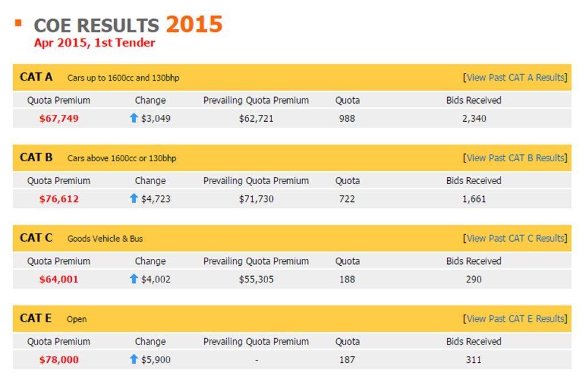Click the blue up arrow in CAT E
The height and width of the screenshot is (392, 588).
134,359
